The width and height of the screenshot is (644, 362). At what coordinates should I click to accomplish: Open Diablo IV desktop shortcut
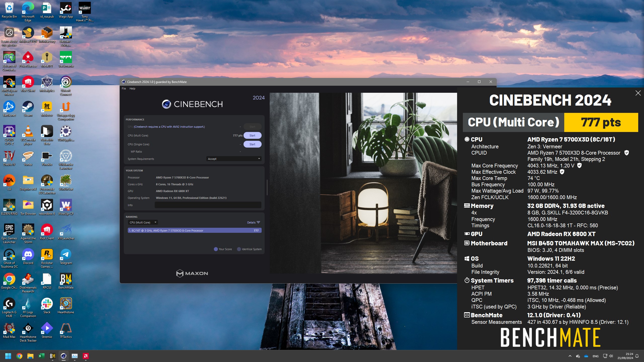[x=9, y=158]
